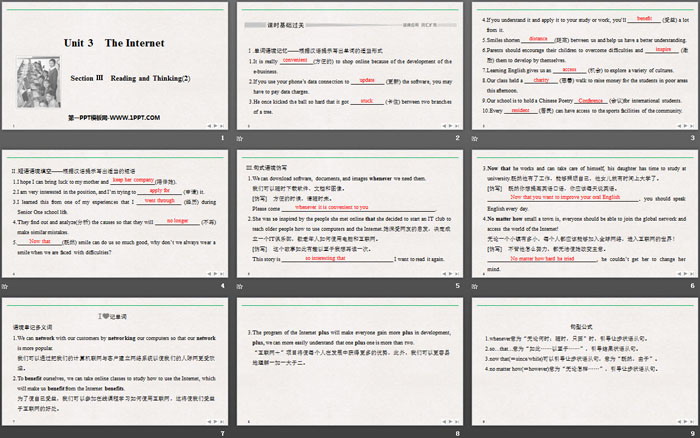Select slide 7 thumbnail about network and benefit

point(115,361)
